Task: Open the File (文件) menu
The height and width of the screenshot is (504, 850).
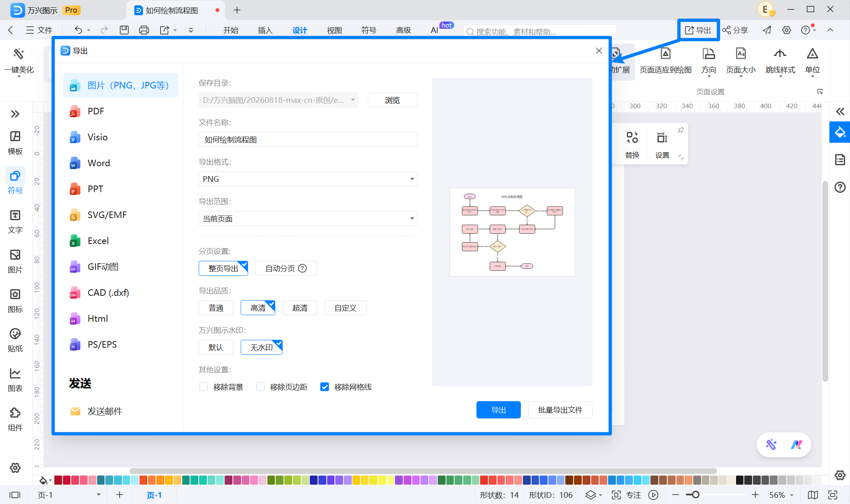Action: tap(39, 30)
